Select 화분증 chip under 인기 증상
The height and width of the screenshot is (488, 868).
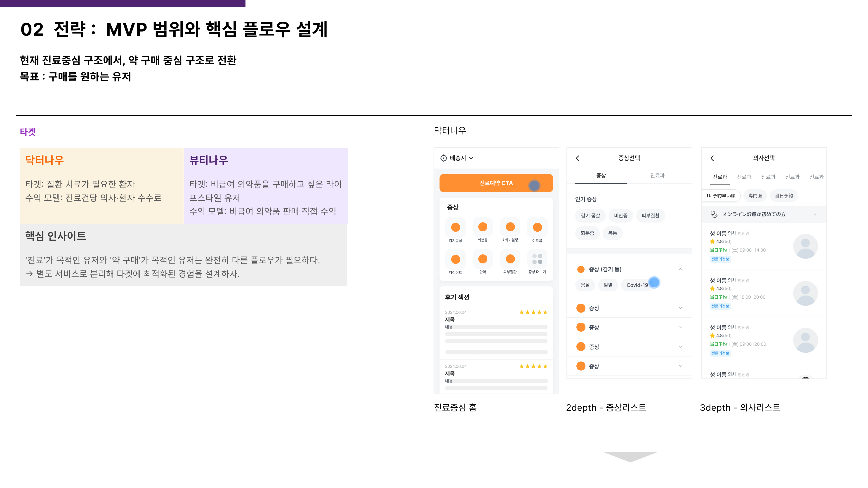coord(587,233)
